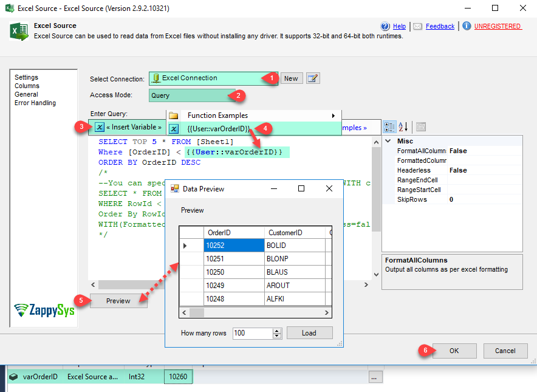Click the UNREGISTERED link

pyautogui.click(x=498, y=26)
